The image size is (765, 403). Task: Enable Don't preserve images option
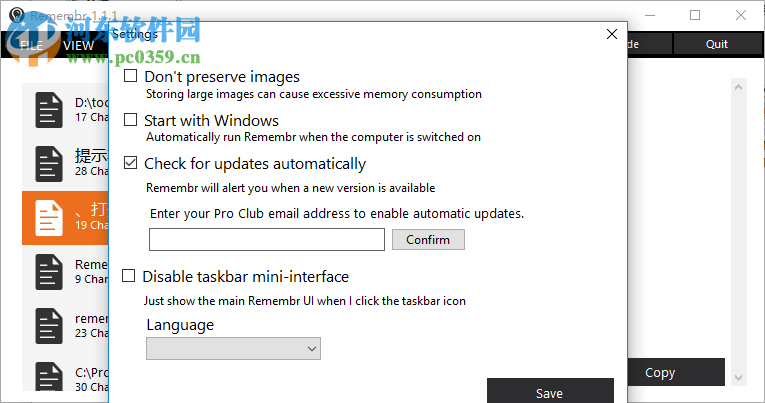(131, 76)
